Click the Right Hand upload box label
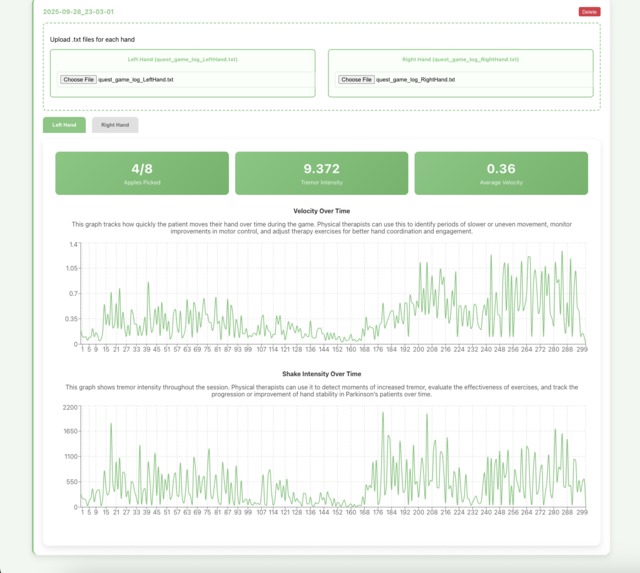The image size is (640, 573). 460,59
